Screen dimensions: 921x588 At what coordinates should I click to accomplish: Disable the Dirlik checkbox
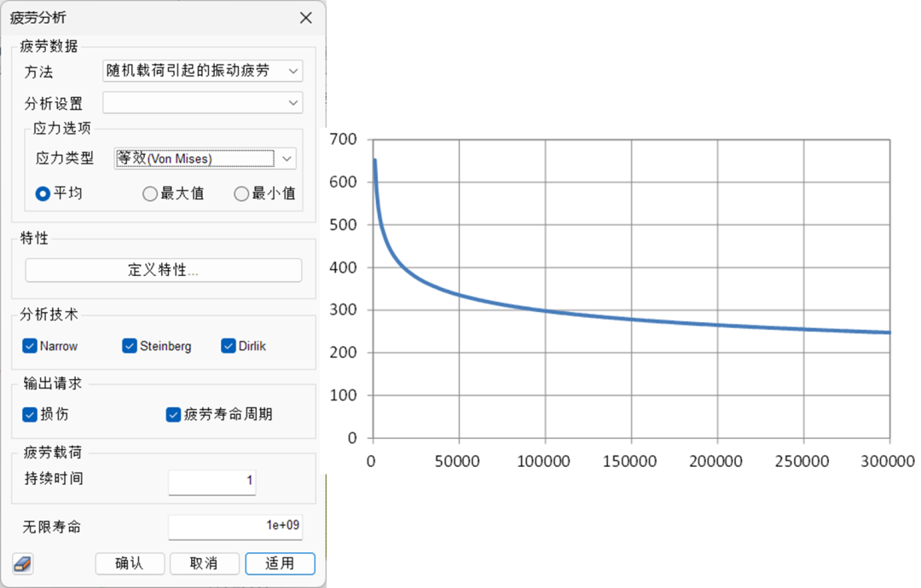point(228,346)
